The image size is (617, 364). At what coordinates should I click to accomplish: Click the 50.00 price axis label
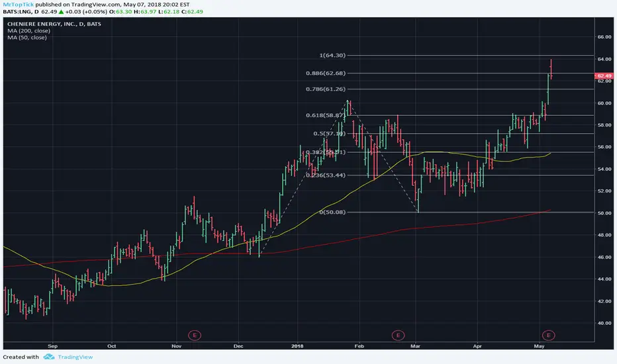[x=604, y=213]
